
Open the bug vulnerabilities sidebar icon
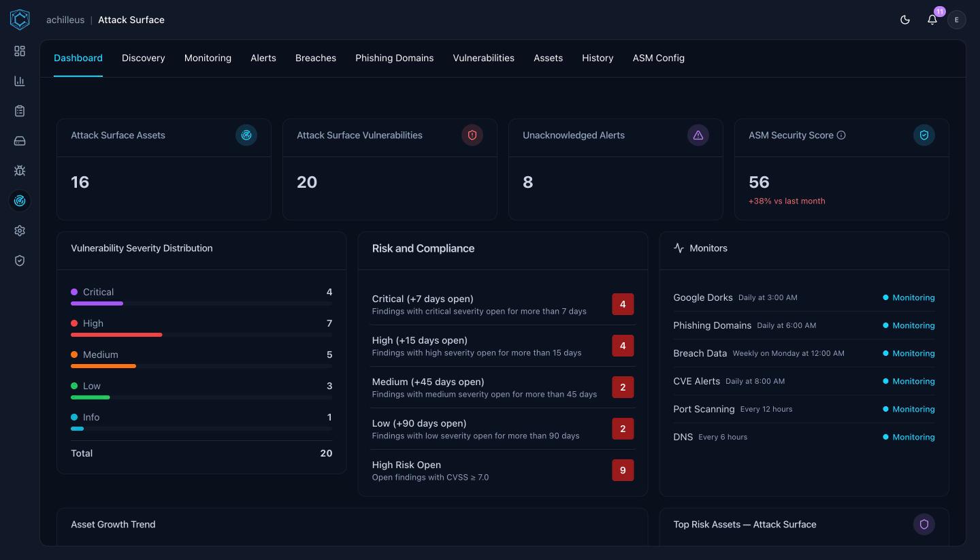point(20,171)
